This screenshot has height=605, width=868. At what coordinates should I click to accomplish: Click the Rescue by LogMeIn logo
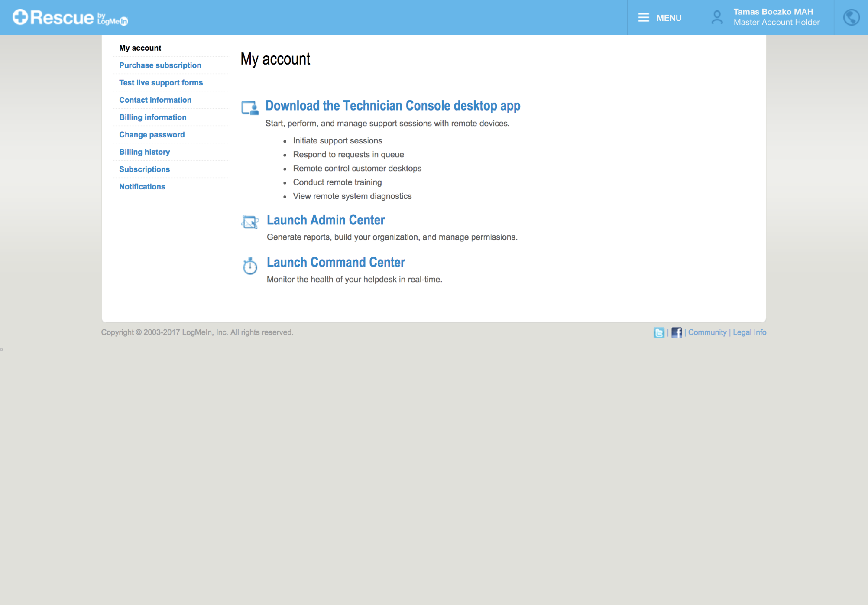70,17
